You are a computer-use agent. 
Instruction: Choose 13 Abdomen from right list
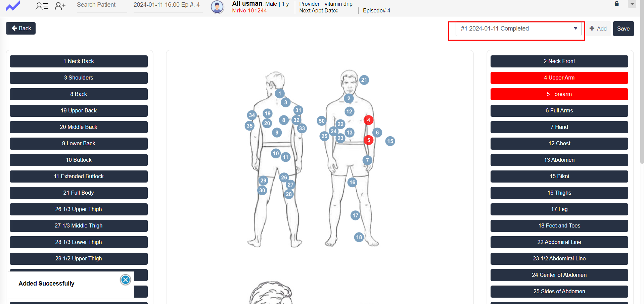(x=559, y=160)
